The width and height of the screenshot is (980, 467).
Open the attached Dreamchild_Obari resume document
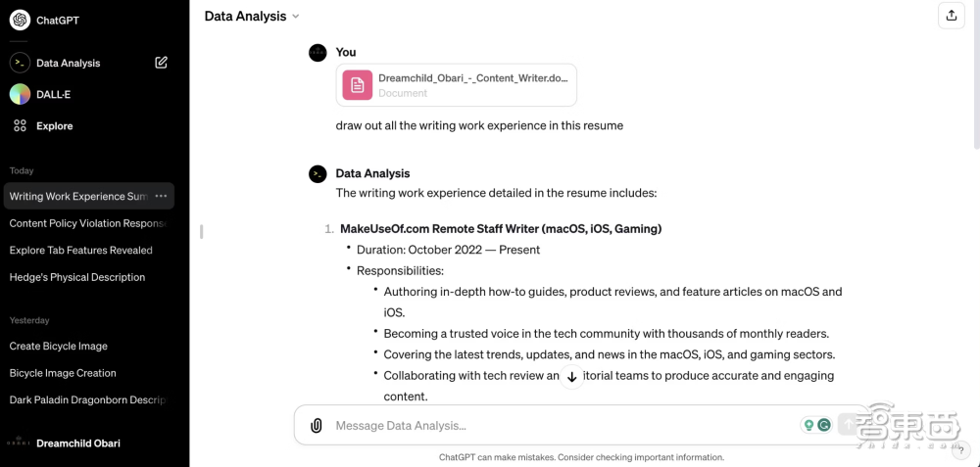coord(456,85)
